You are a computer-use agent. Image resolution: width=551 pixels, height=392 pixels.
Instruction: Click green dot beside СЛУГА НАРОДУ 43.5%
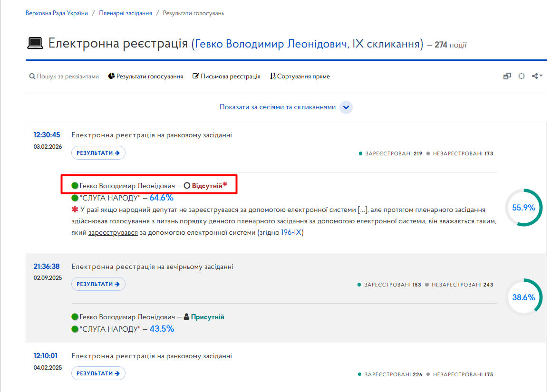(75, 329)
